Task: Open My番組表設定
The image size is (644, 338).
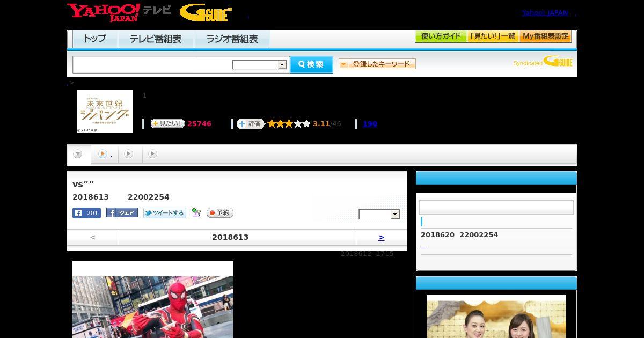Action: pos(545,36)
